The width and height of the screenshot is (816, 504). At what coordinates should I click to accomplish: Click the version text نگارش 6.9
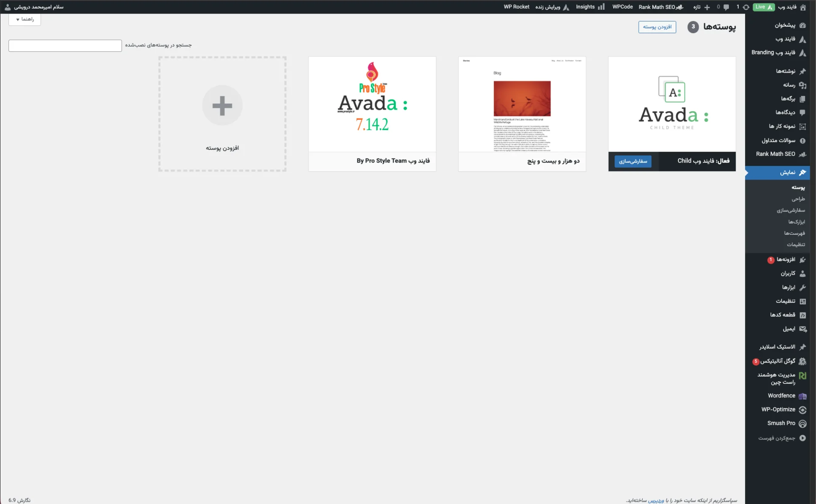20,500
